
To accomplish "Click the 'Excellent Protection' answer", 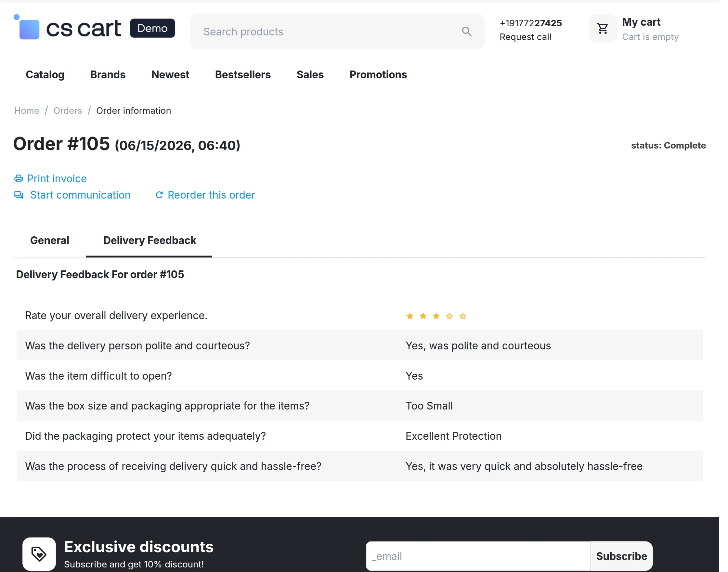I will [x=453, y=436].
